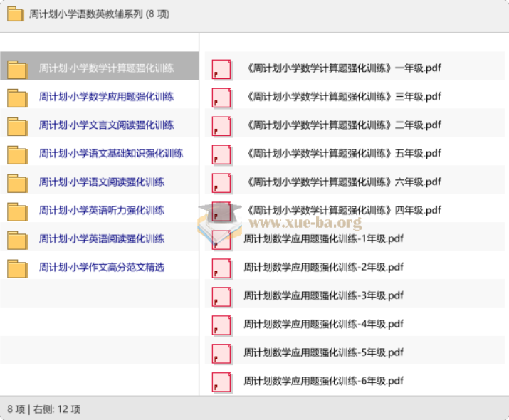Click folder icon beside 小学数学计算题强化训练
This screenshot has width=509, height=420.
click(17, 69)
